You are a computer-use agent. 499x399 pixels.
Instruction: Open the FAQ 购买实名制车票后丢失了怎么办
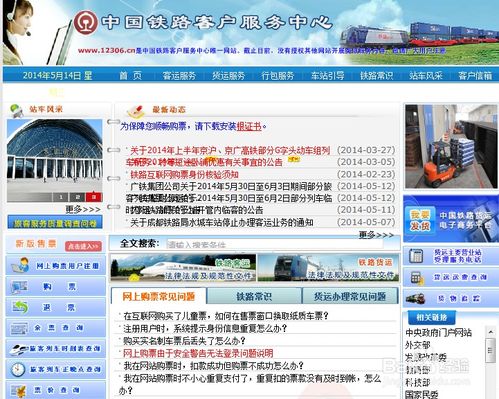(184, 341)
